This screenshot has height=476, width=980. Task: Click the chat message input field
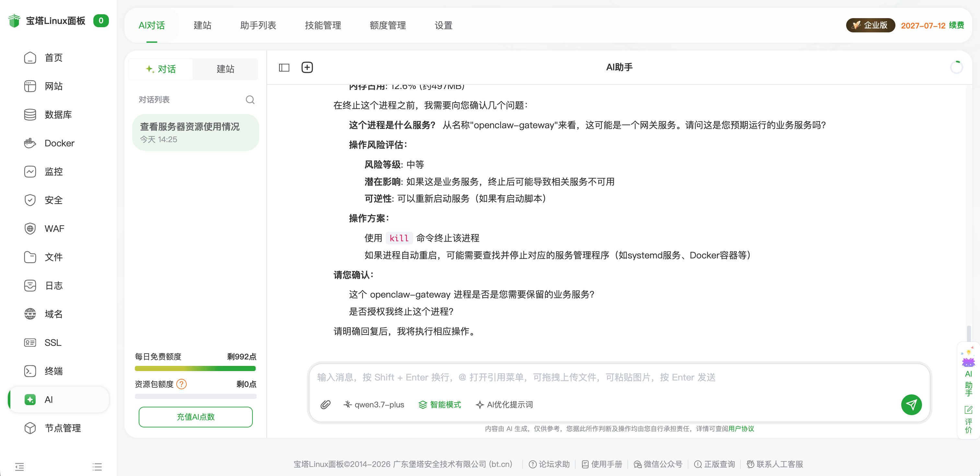(619, 378)
